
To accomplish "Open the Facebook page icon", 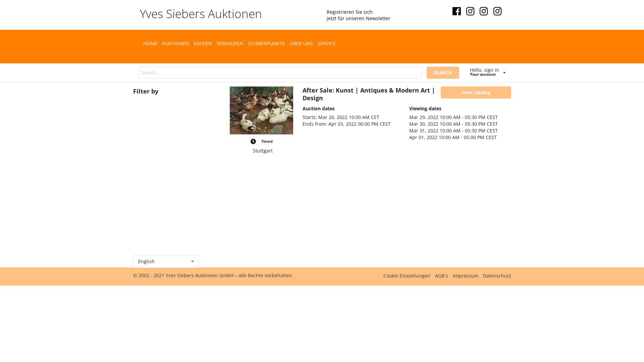I will (x=457, y=11).
